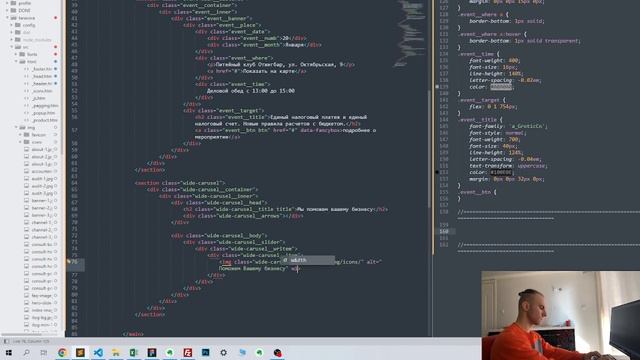Open Windows Settings gear on the taskbar
The width and height of the screenshot is (640, 360).
(223, 353)
